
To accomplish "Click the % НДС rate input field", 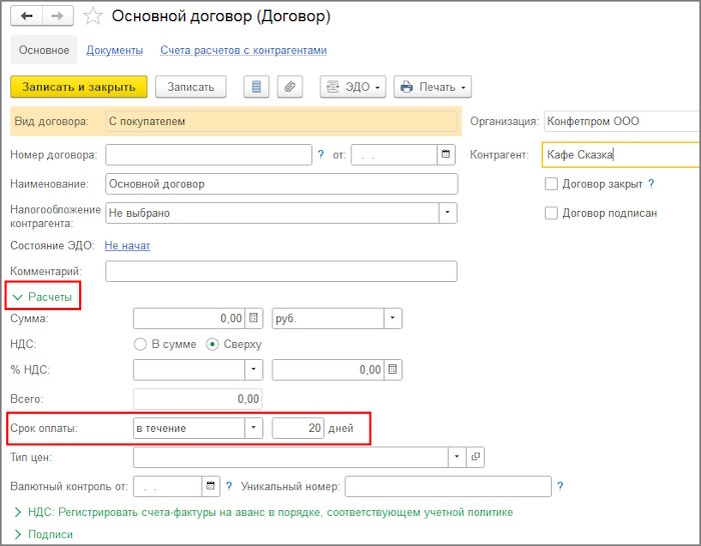I will click(189, 370).
